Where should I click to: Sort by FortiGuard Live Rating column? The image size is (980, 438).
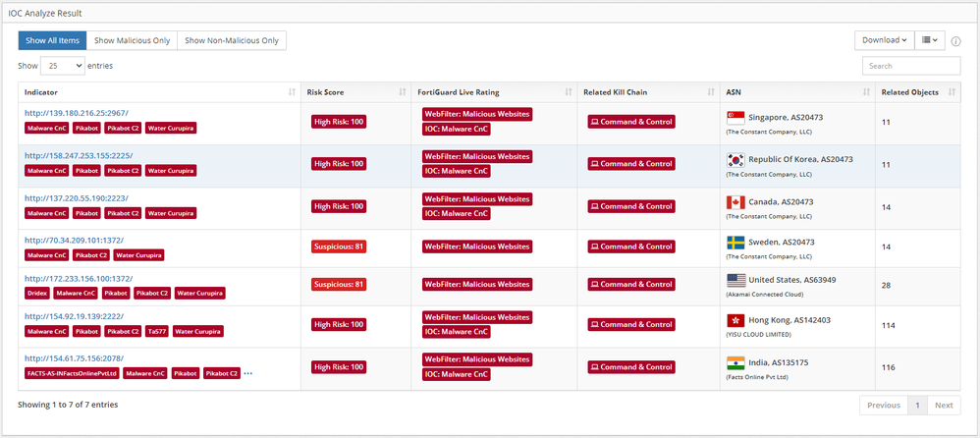tap(494, 92)
